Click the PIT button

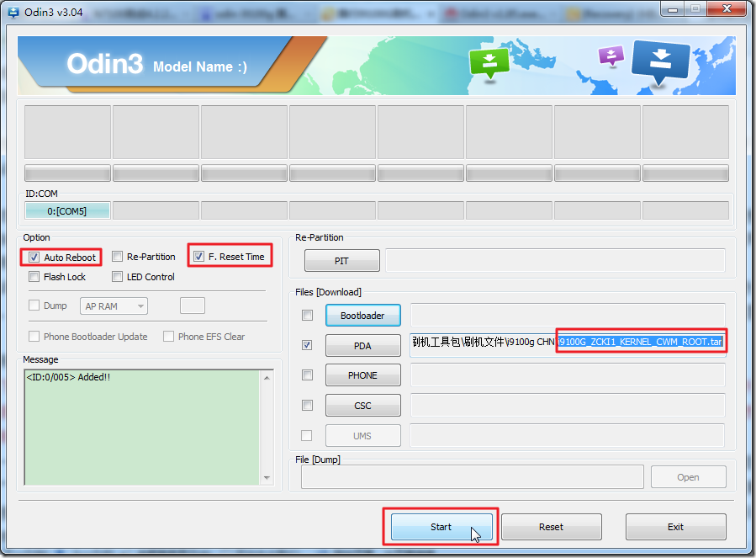(x=341, y=261)
